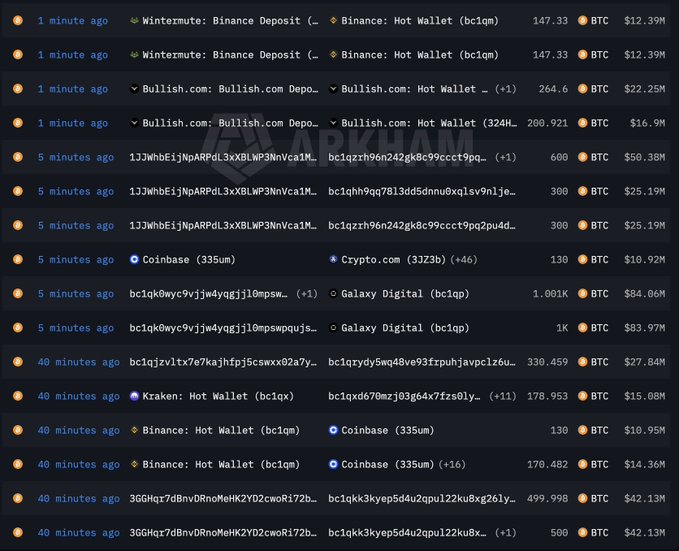Click the '5 minutes ago' timestamp in the Crypto.com row
Image resolution: width=679 pixels, height=551 pixels.
(x=76, y=259)
